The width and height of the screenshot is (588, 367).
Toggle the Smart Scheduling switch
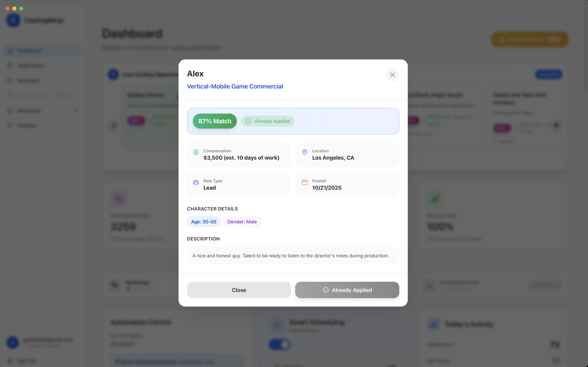pyautogui.click(x=280, y=344)
